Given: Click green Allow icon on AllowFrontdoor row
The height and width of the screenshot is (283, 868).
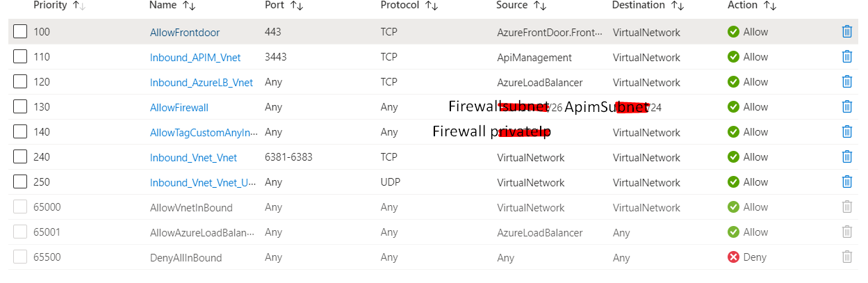Looking at the screenshot, I should point(733,32).
